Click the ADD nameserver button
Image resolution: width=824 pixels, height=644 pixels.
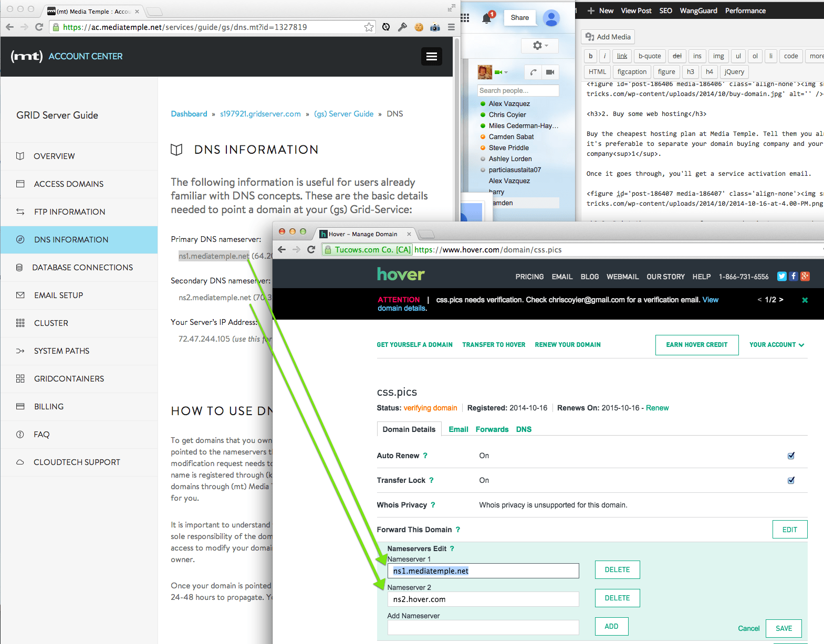611,626
